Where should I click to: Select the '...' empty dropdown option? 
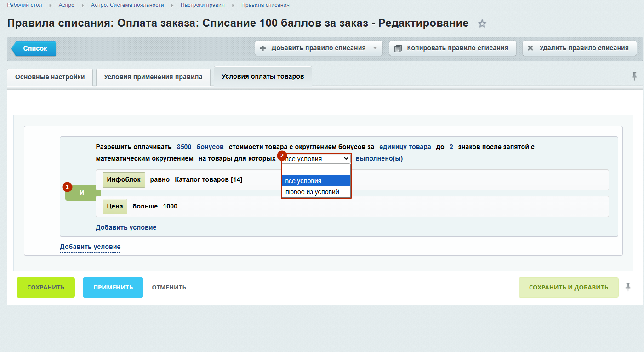coord(288,170)
